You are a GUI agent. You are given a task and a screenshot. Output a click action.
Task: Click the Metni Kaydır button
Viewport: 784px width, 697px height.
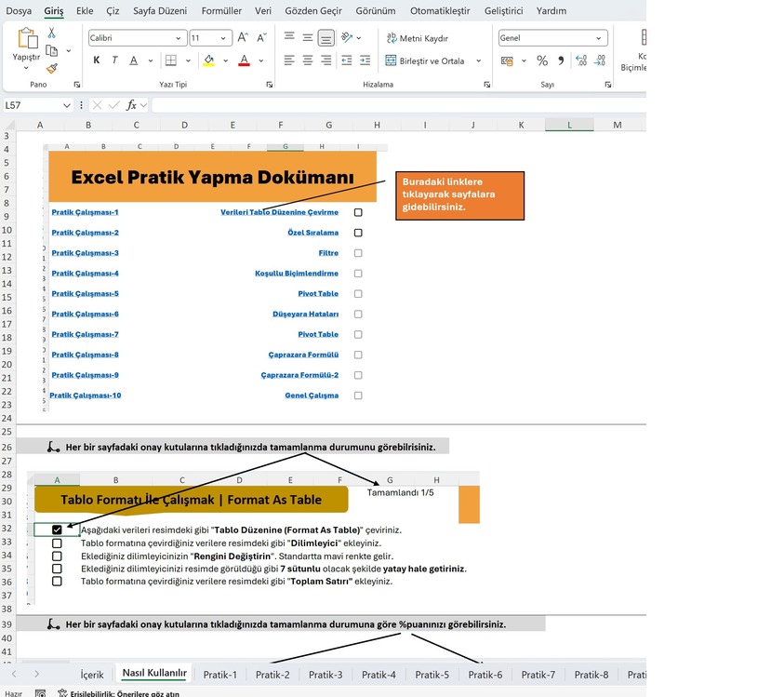(x=418, y=38)
